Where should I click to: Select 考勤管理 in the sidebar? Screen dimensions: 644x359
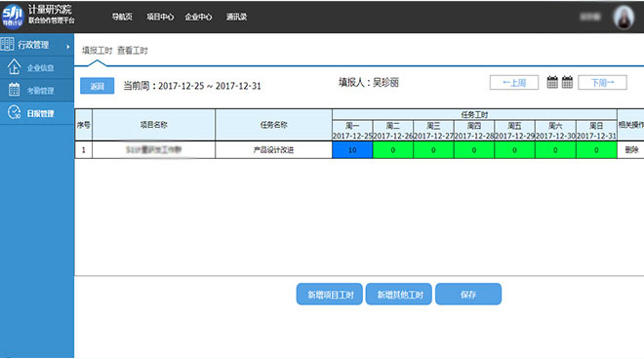[40, 91]
